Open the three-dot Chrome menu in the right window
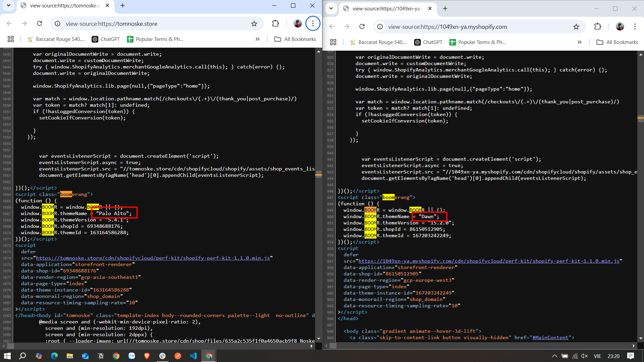The width and height of the screenshot is (644, 362). pyautogui.click(x=635, y=27)
